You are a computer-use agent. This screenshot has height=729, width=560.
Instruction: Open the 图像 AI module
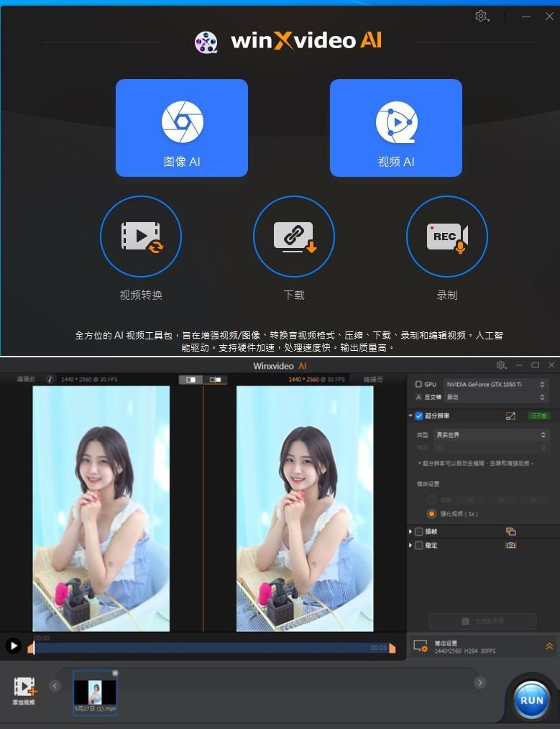pyautogui.click(x=182, y=128)
